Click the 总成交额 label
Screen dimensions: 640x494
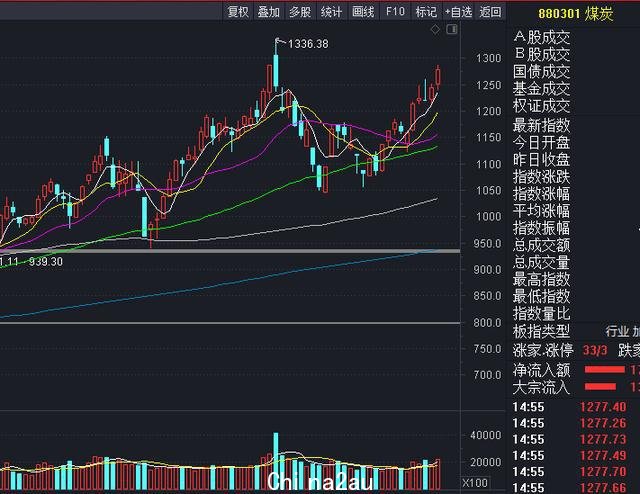(542, 245)
